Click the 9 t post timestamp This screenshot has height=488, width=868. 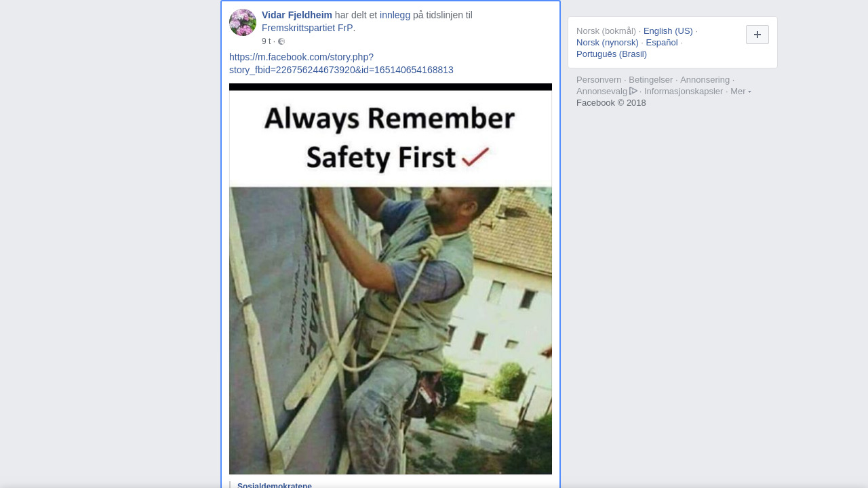266,41
